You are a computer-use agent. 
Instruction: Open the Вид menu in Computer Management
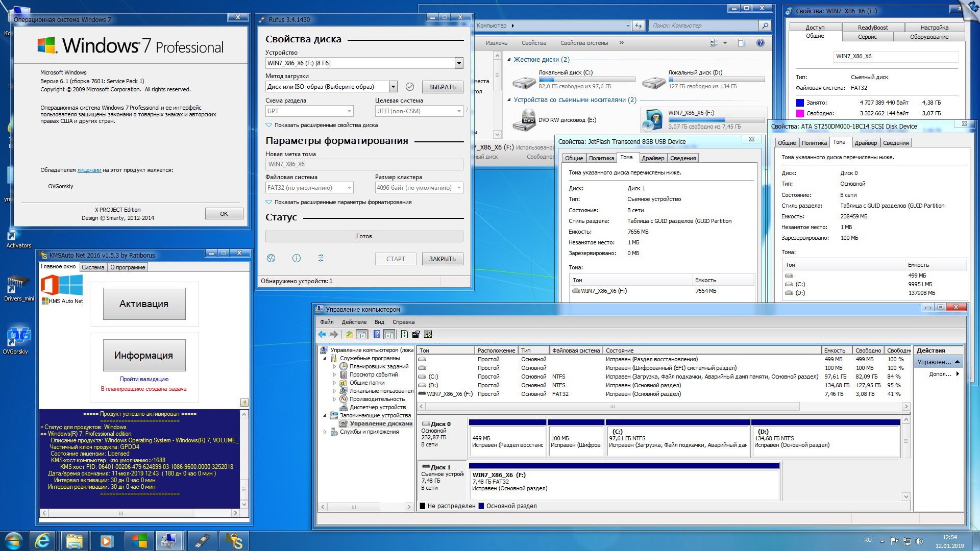coord(379,322)
